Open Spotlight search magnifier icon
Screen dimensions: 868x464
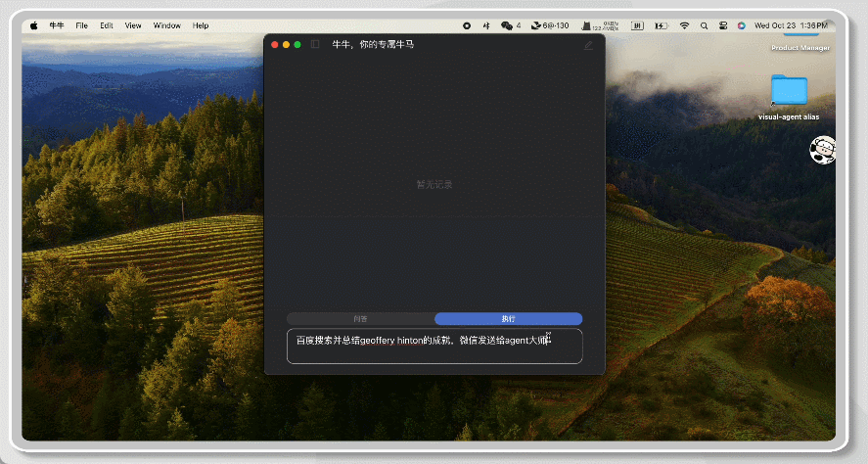click(x=704, y=25)
